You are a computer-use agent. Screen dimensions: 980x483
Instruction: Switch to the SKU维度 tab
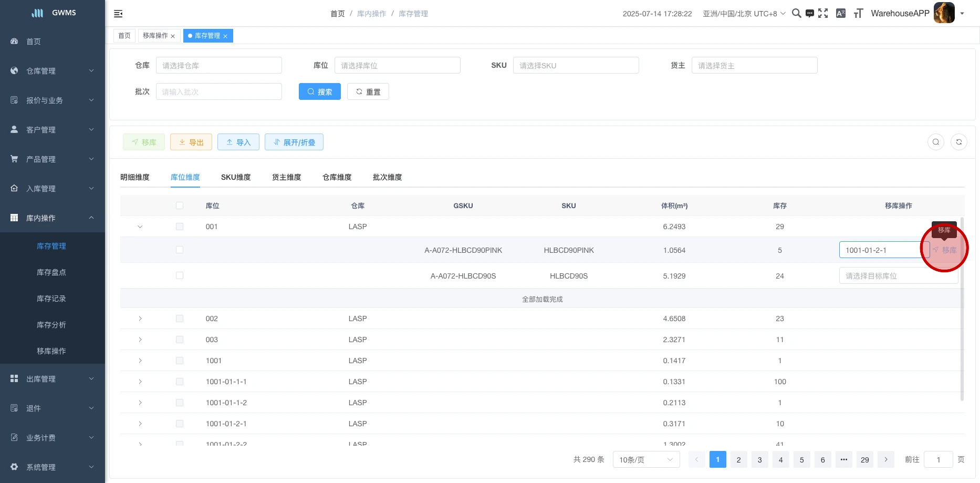[x=236, y=177]
